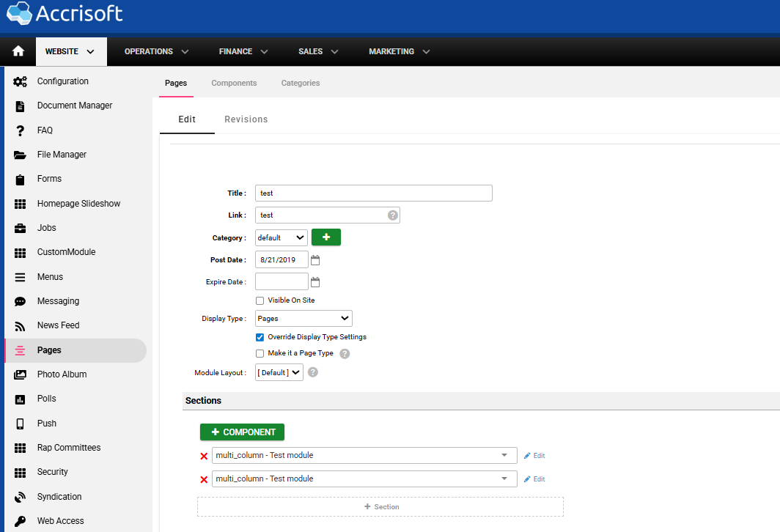780x532 pixels.
Task: Open the Post Date calendar picker
Action: (x=315, y=260)
